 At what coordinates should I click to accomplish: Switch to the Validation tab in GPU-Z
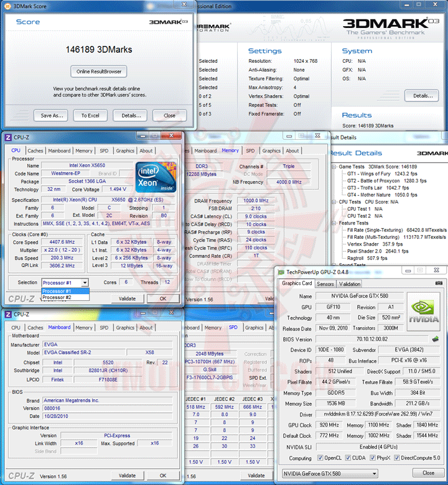(x=350, y=284)
